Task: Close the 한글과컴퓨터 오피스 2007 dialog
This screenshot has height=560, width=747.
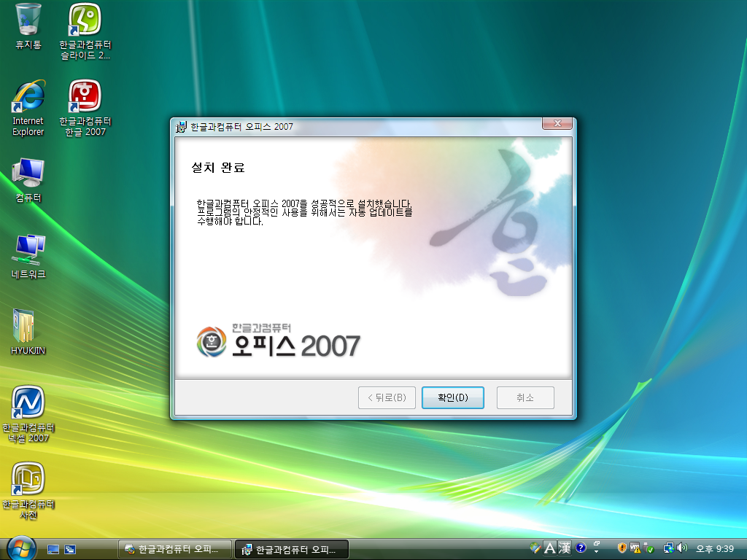Action: click(x=557, y=123)
